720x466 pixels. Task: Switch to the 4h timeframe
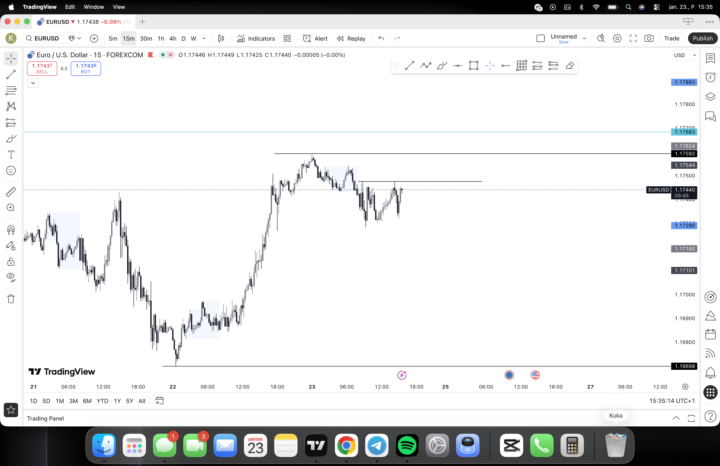click(x=173, y=39)
